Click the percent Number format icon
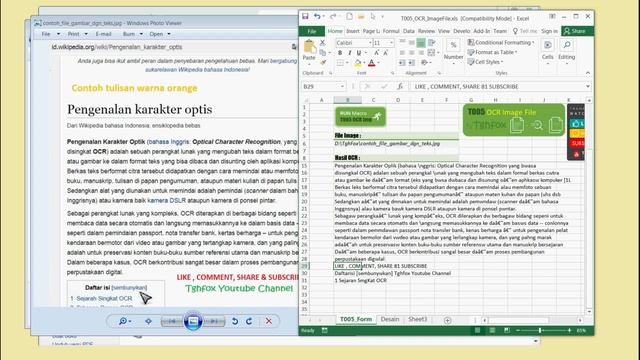 453,45
